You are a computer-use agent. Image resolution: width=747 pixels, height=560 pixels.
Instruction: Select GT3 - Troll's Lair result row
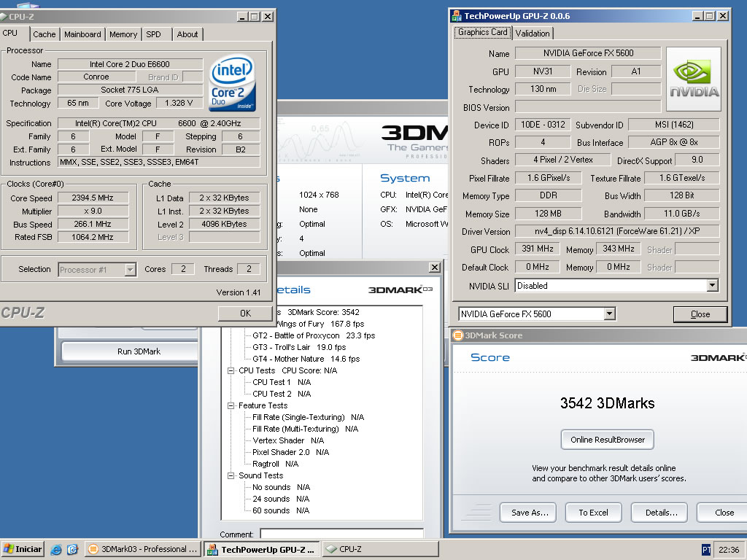pyautogui.click(x=299, y=348)
